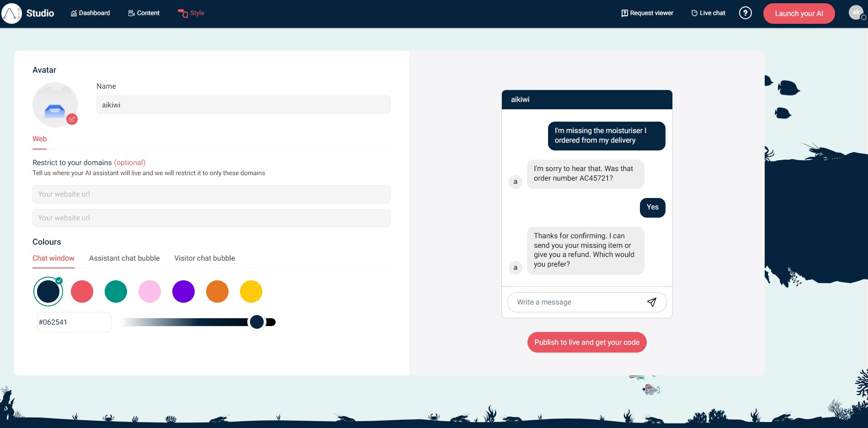Choose the coral red colour swatch
Image resolution: width=868 pixels, height=428 pixels.
tap(82, 292)
